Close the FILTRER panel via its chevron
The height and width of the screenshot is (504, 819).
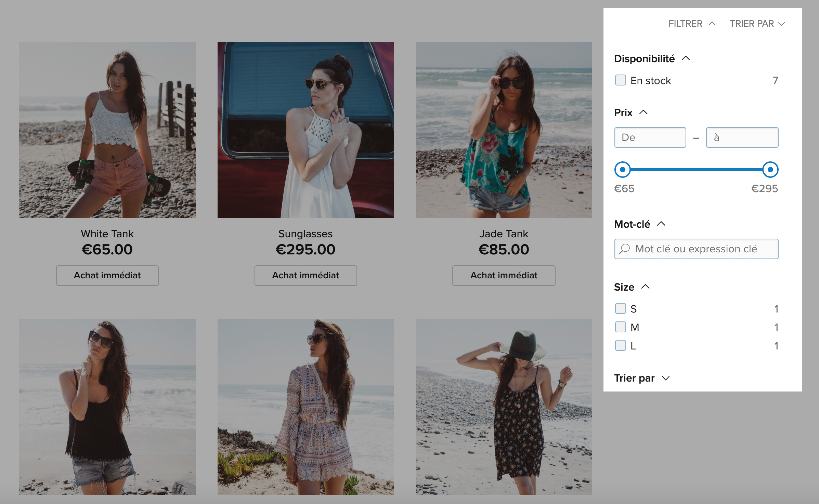pos(712,24)
